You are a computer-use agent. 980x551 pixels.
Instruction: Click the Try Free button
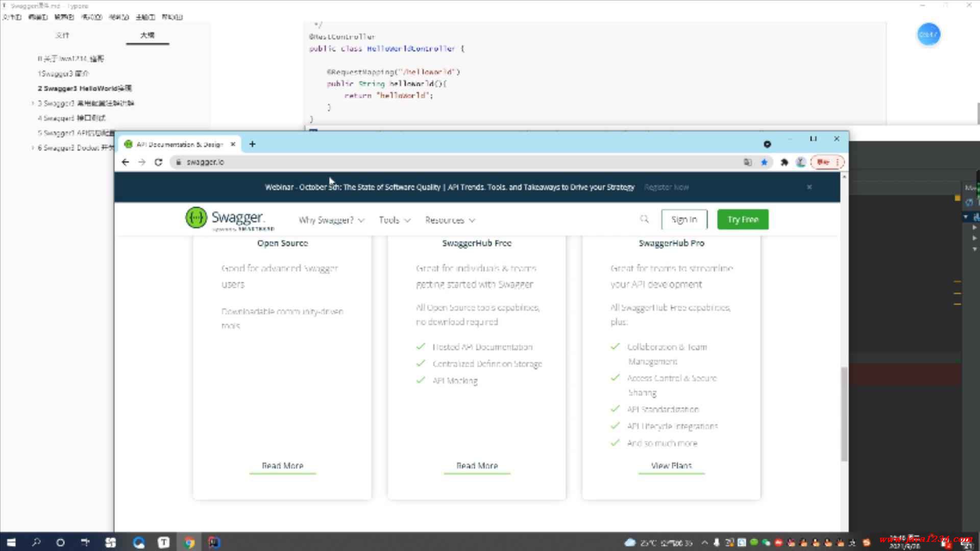[x=743, y=219]
